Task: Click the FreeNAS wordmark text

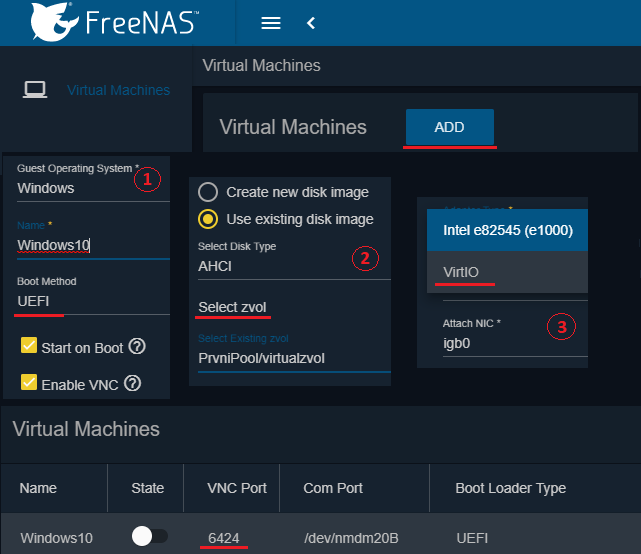Action: 142,22
